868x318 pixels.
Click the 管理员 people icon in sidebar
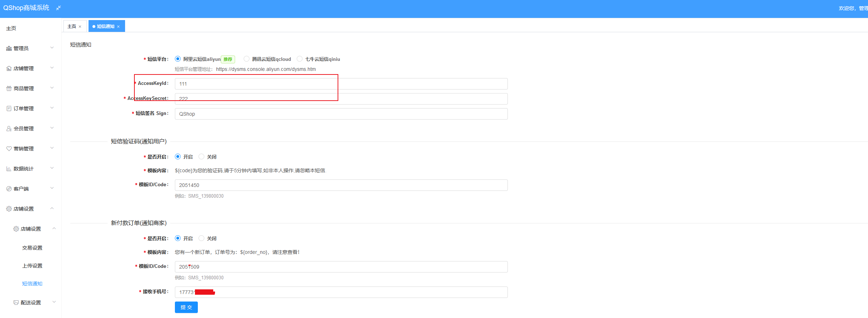(9, 48)
